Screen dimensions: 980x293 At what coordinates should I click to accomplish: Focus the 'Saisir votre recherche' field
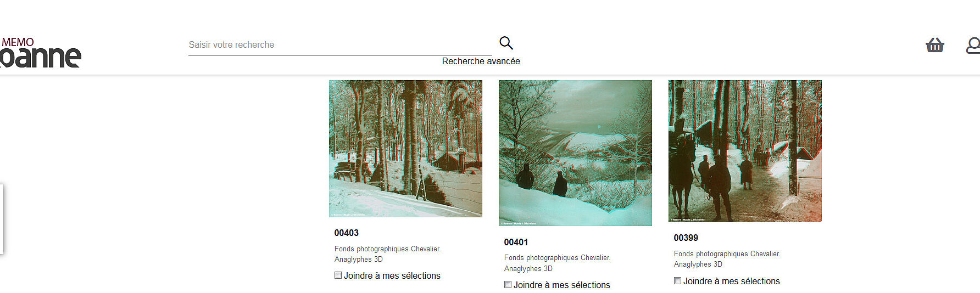(x=340, y=44)
